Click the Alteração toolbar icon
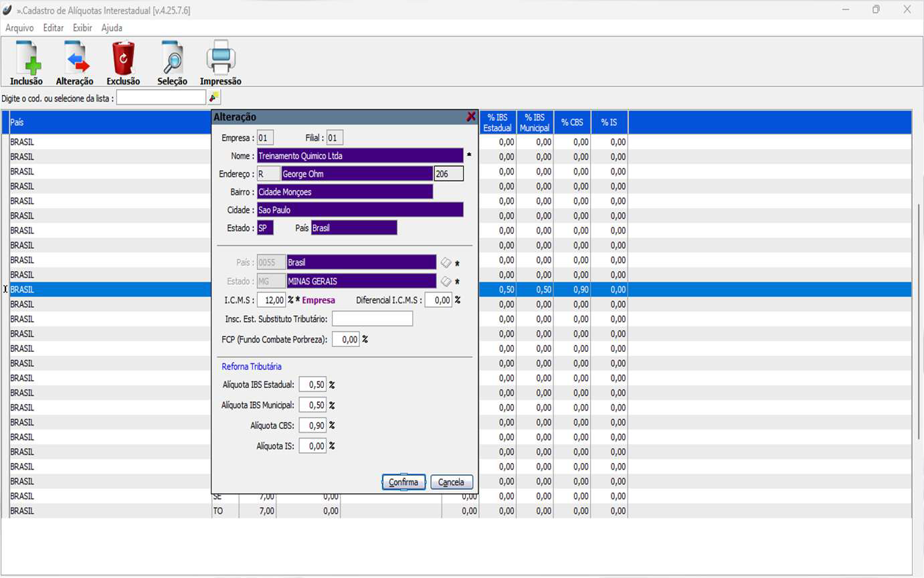This screenshot has width=924, height=578. point(74,63)
